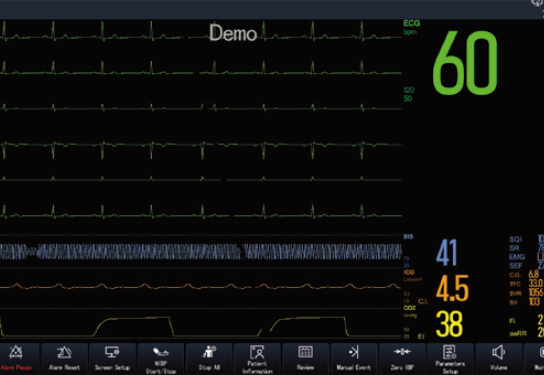Open the Patient Information menu
This screenshot has height=375, width=544.
point(257,359)
